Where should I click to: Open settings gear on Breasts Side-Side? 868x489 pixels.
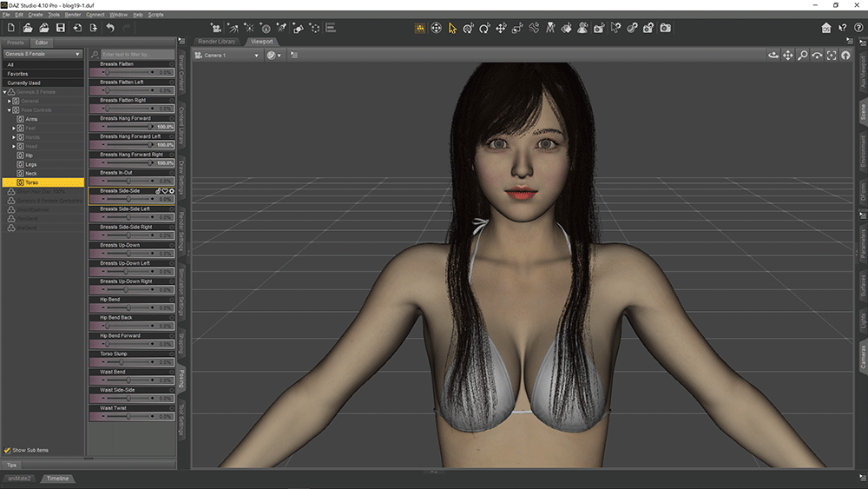[172, 191]
